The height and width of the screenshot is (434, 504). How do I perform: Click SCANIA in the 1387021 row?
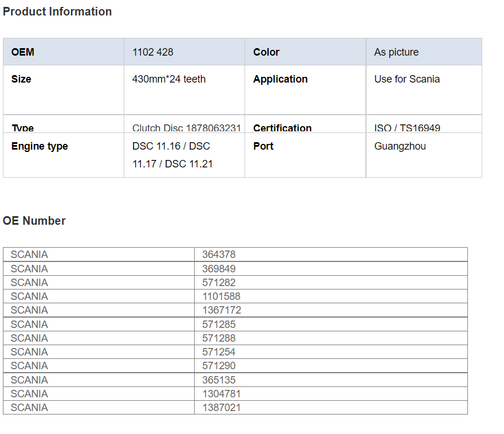coord(29,408)
